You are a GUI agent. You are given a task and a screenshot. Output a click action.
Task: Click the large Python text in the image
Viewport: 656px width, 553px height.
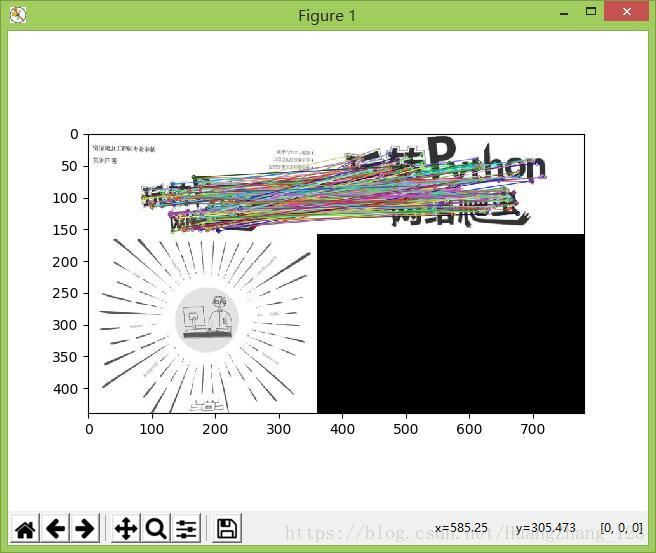(x=485, y=160)
